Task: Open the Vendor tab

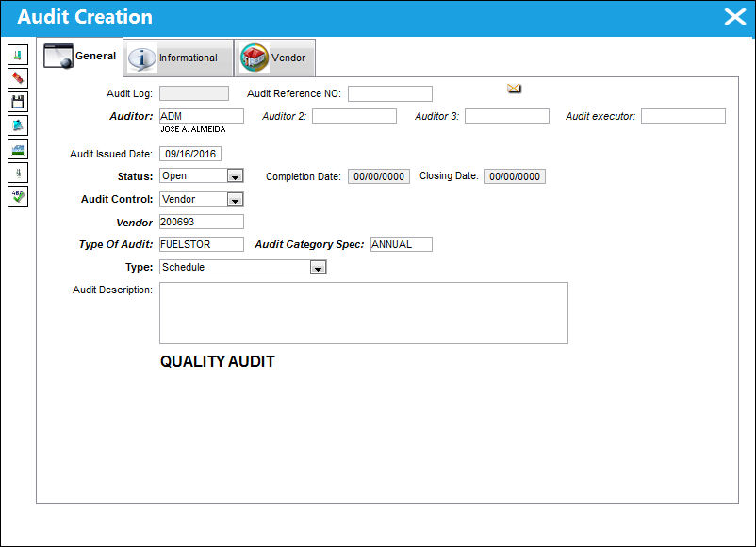Action: 275,58
